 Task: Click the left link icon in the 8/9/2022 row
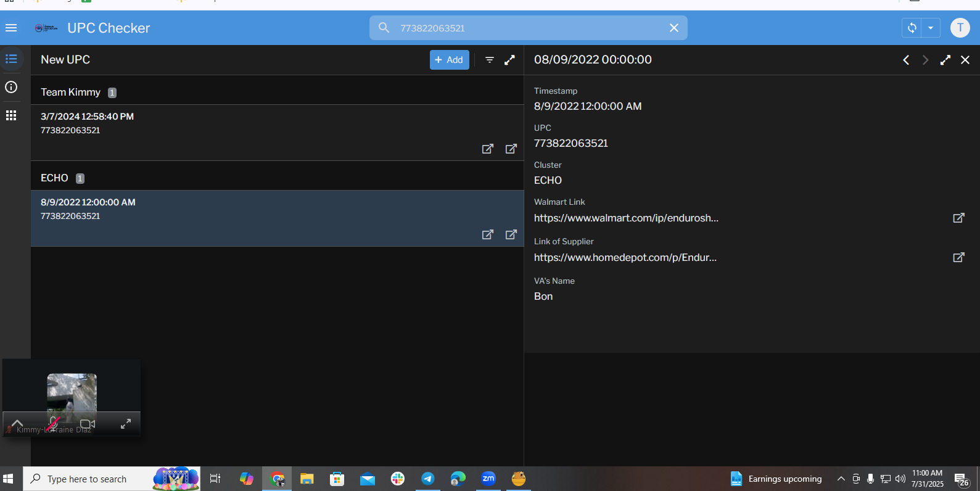point(488,234)
